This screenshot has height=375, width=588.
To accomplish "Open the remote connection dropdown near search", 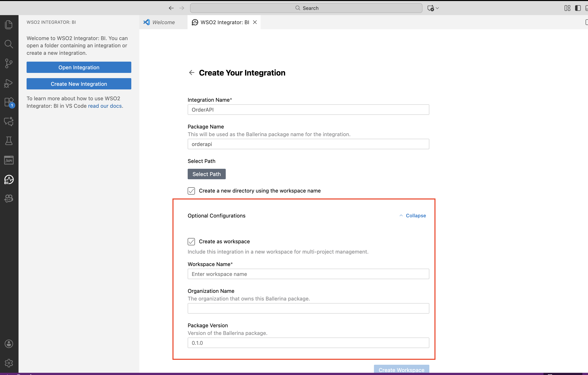I will point(433,8).
